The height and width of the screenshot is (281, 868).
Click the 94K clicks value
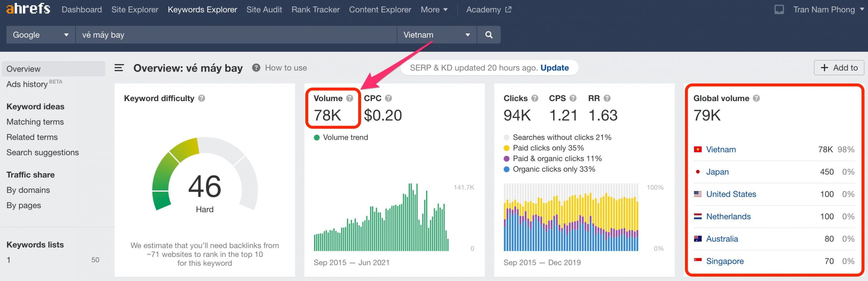pyautogui.click(x=517, y=115)
